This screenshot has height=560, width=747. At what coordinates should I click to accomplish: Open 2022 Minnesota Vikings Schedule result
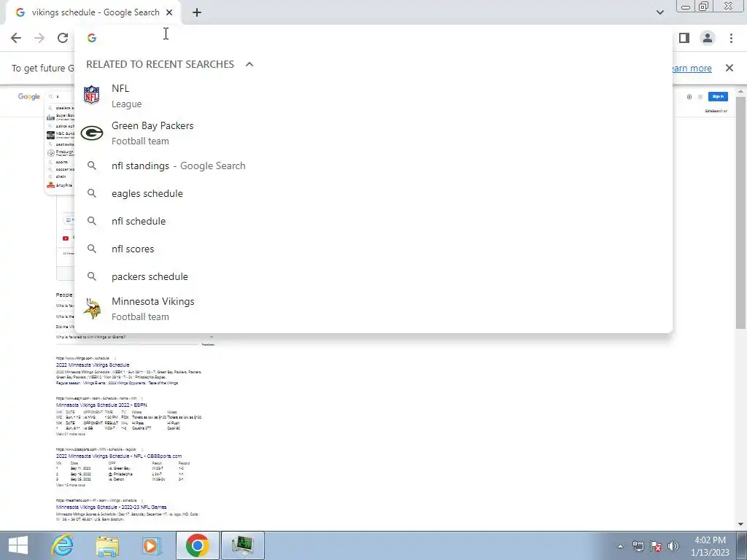[x=93, y=365]
